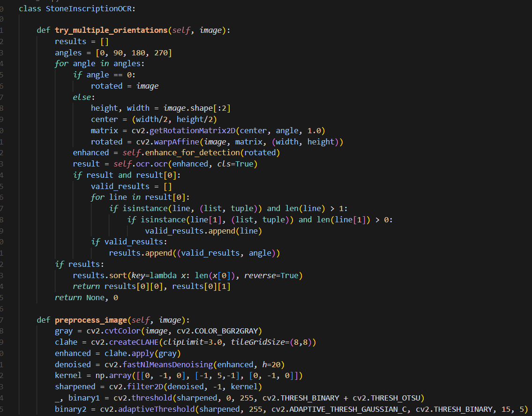Click the 'rotated = image' assignment
532x416 pixels.
pos(125,86)
